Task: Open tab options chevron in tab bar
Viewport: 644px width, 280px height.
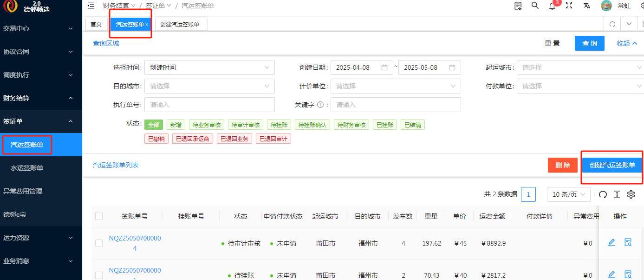Action: [x=629, y=24]
